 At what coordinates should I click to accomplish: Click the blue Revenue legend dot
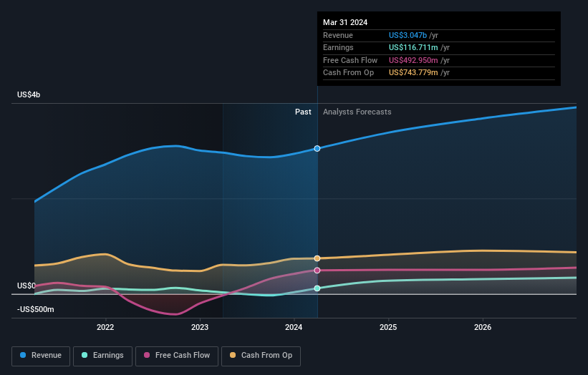click(x=23, y=355)
